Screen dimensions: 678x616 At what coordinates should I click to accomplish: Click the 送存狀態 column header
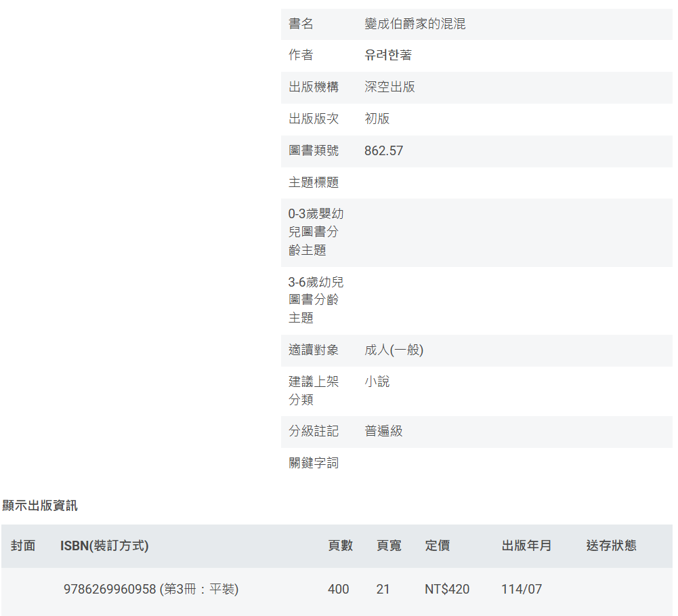coord(611,546)
